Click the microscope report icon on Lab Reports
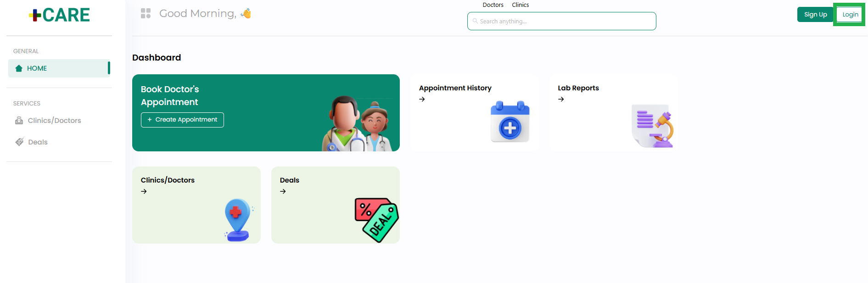Viewport: 868px width, 283px height. tap(652, 126)
